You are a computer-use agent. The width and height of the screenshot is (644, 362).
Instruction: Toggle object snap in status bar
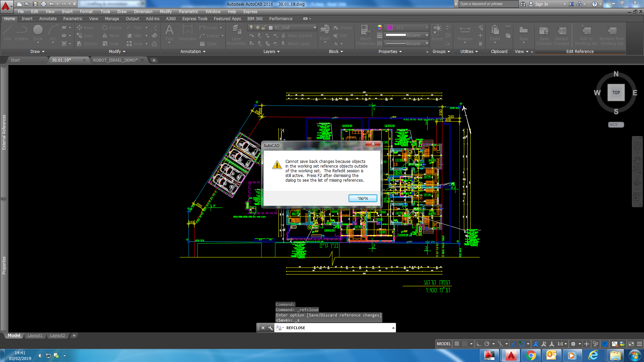click(x=522, y=344)
